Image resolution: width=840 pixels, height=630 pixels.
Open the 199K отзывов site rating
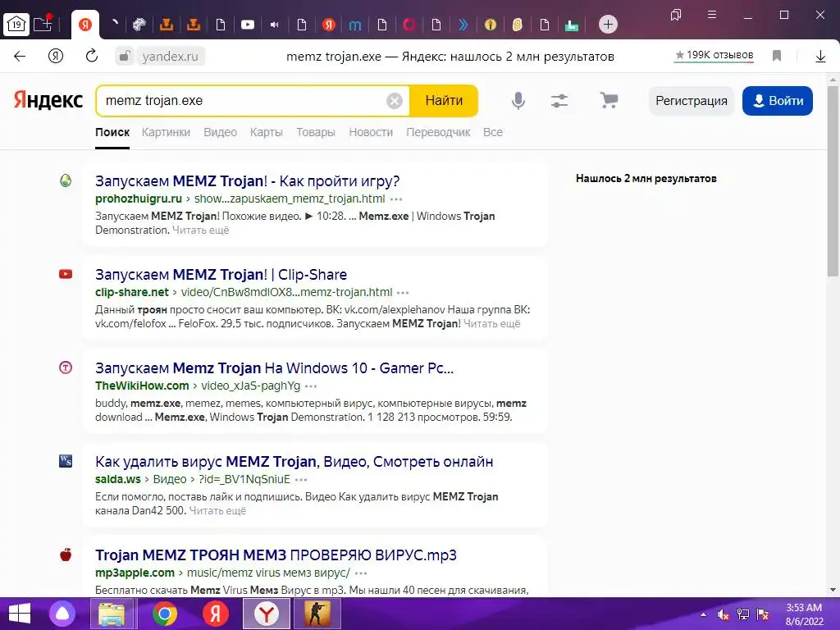[x=714, y=55]
